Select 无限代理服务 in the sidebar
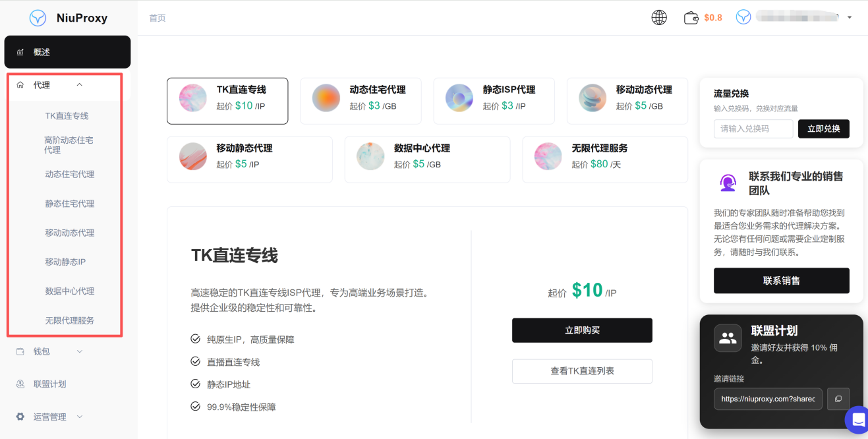The width and height of the screenshot is (868, 439). (70, 320)
